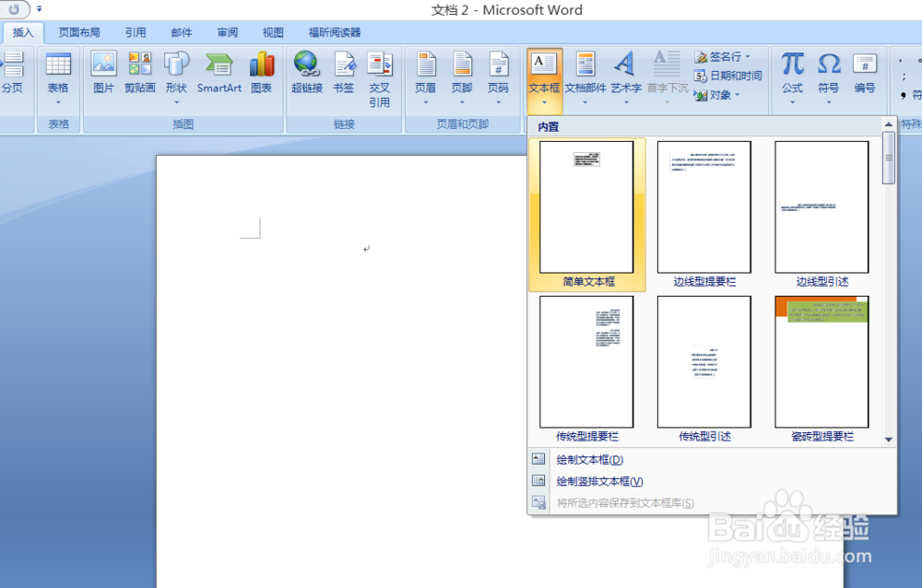Click inside the blank document page
This screenshot has width=922, height=588.
pyautogui.click(x=341, y=371)
